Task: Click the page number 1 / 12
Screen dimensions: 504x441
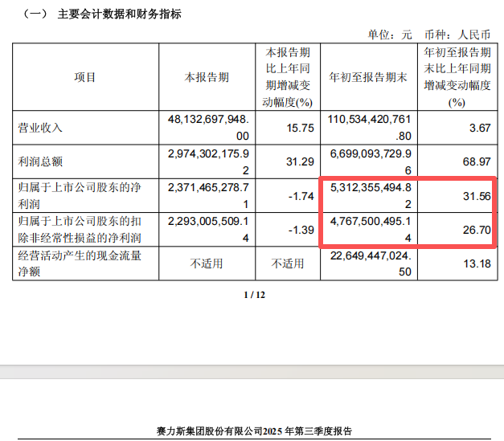Action: tap(254, 295)
